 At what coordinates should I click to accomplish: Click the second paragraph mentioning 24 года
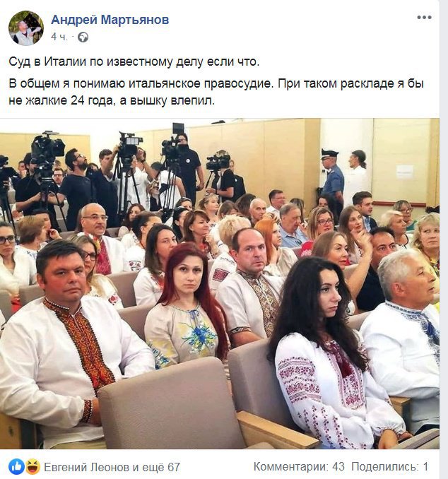point(216,92)
